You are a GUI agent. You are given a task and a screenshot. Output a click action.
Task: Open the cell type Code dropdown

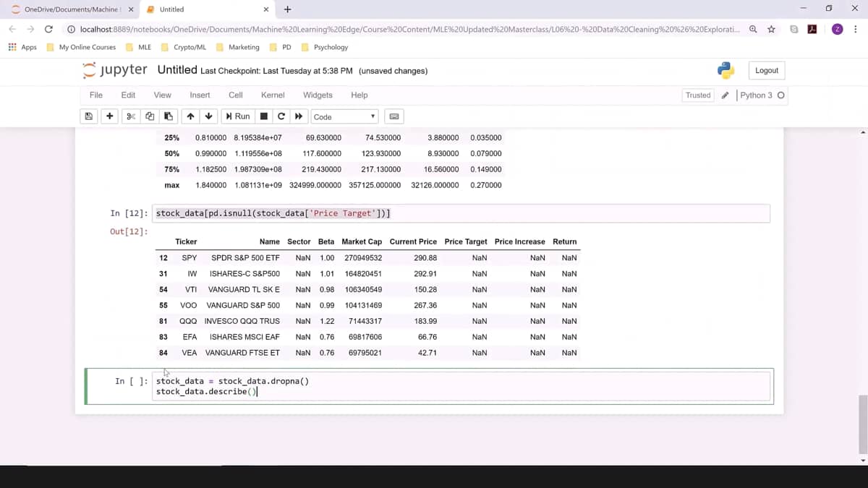tap(345, 116)
